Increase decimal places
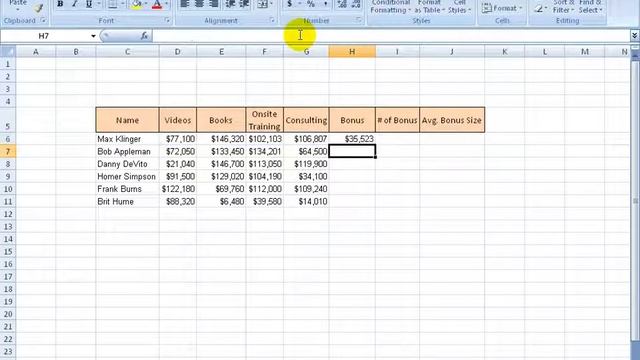This screenshot has height=360, width=640. pyautogui.click(x=342, y=4)
